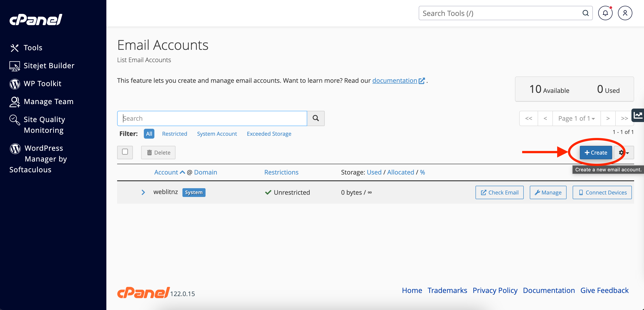Viewport: 644px width, 310px height.
Task: Click the WP Toolkit WordPress icon
Action: (x=15, y=84)
